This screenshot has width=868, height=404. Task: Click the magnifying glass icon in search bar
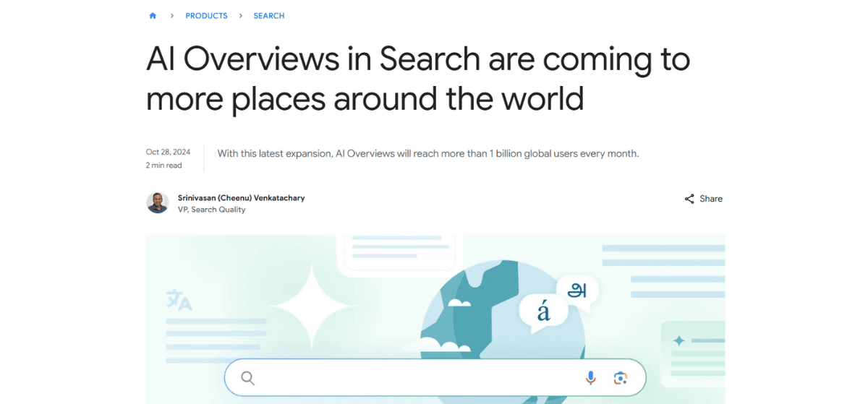(248, 378)
